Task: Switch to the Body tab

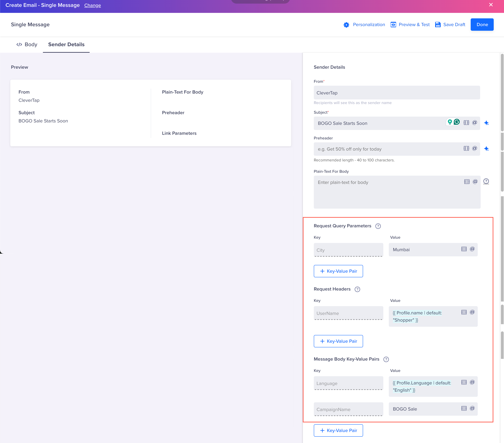Action: (x=27, y=44)
